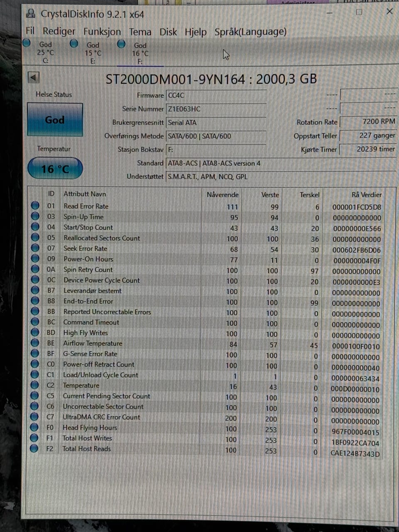The image size is (399, 532).
Task: Click the Rå Verdier column header
Action: 367,195
